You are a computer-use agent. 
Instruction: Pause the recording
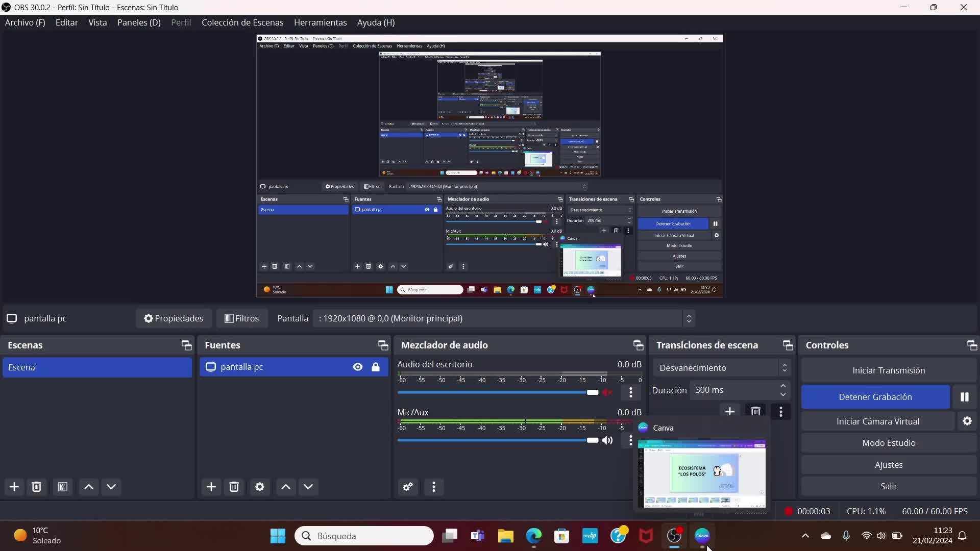[x=964, y=397]
